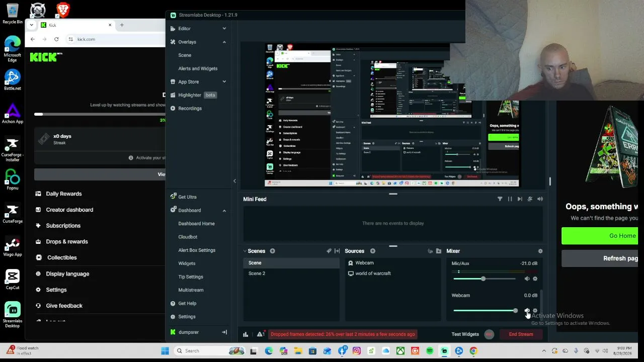Expand the App Store section chevron
The height and width of the screenshot is (362, 644).
tap(224, 82)
